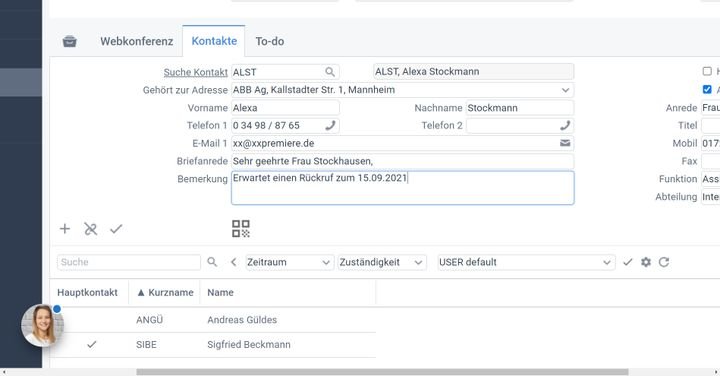Select Andreas Güldes in the list
The width and height of the screenshot is (720, 376).
(242, 320)
